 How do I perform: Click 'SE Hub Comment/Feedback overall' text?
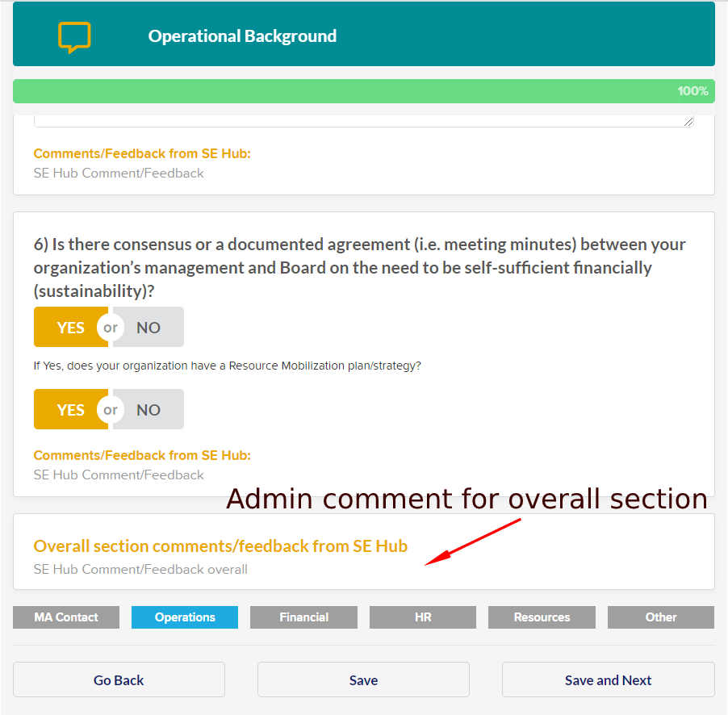coord(140,569)
